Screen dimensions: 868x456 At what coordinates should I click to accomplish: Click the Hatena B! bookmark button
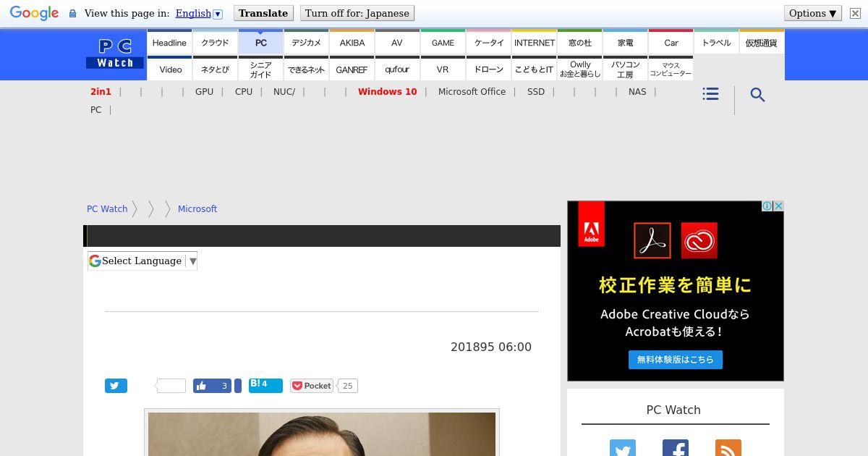[x=265, y=385]
